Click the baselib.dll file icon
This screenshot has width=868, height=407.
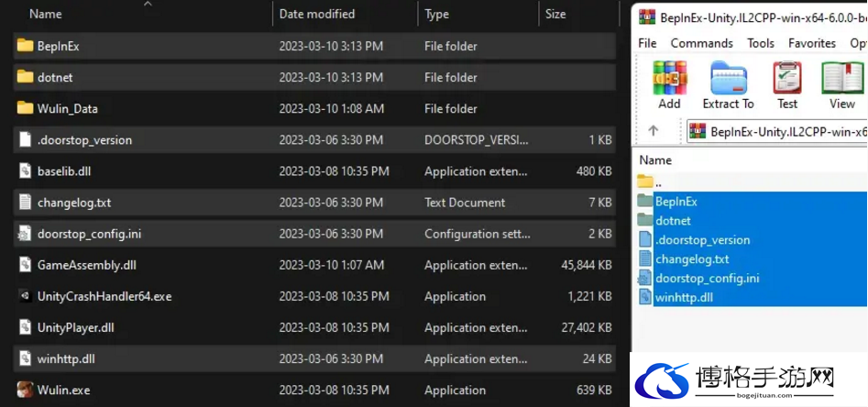click(25, 170)
